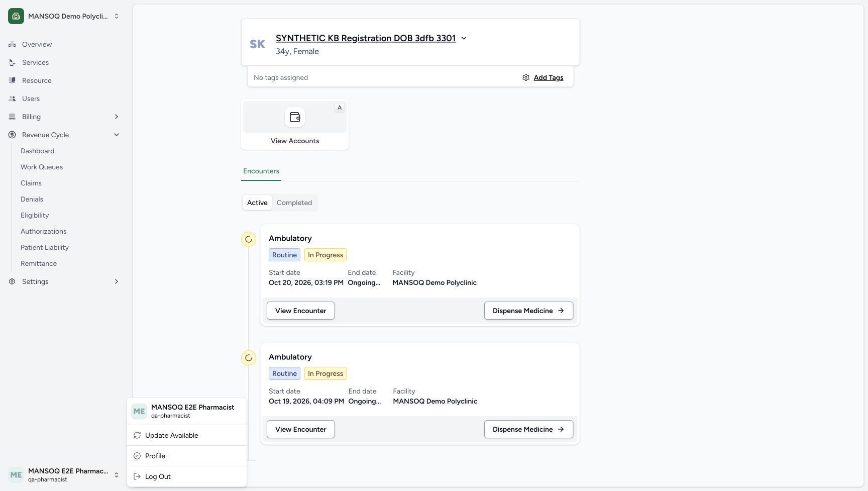Expand the Billing submenu chevron
The image size is (868, 491).
point(117,117)
